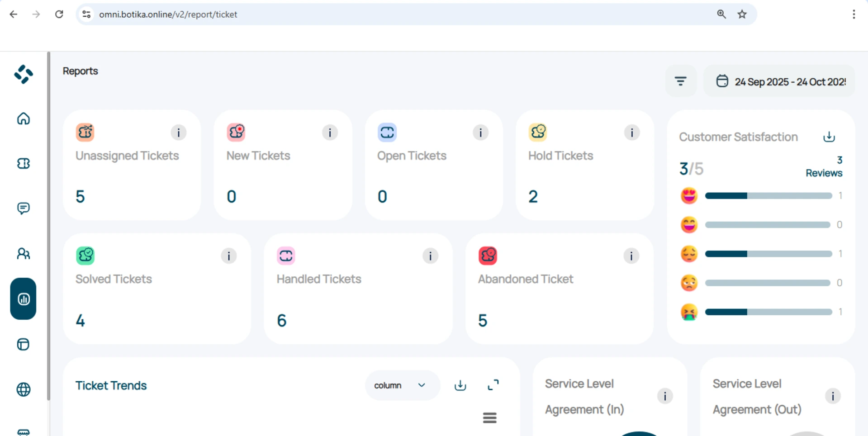Click the Solved Tickets card
Image resolution: width=868 pixels, height=436 pixels.
[x=157, y=289]
